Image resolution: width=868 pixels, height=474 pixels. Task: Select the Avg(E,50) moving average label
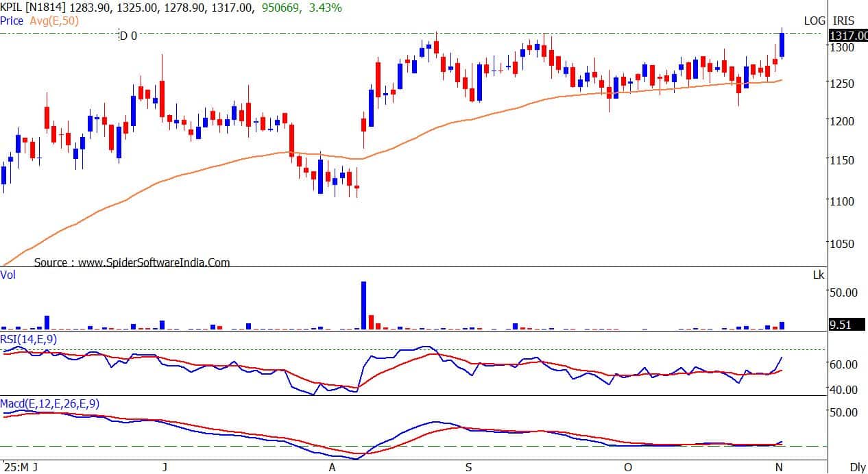(53, 21)
